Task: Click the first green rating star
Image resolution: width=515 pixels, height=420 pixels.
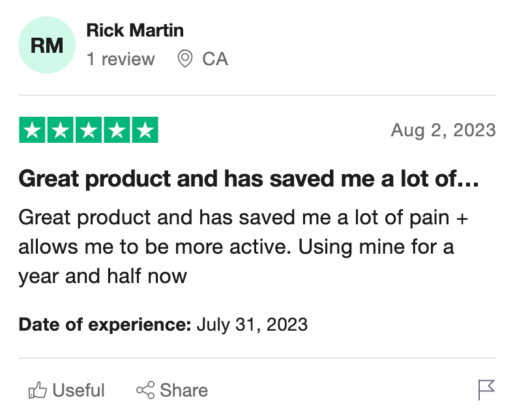Action: pos(32,130)
